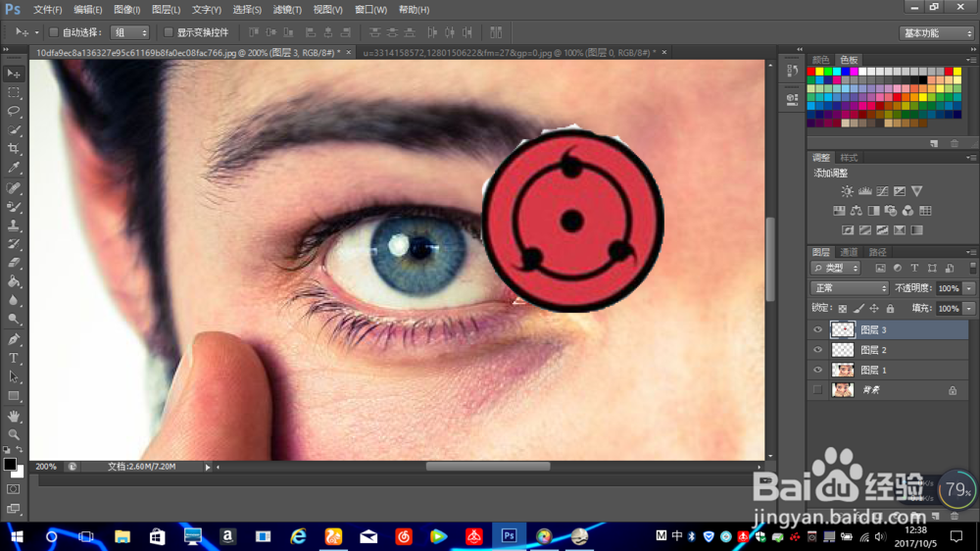Open the 正常 blend mode dropdown
The height and width of the screenshot is (551, 980).
pos(850,288)
